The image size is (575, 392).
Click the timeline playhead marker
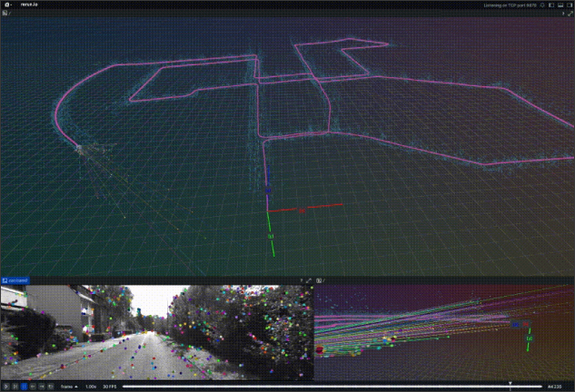(x=510, y=385)
